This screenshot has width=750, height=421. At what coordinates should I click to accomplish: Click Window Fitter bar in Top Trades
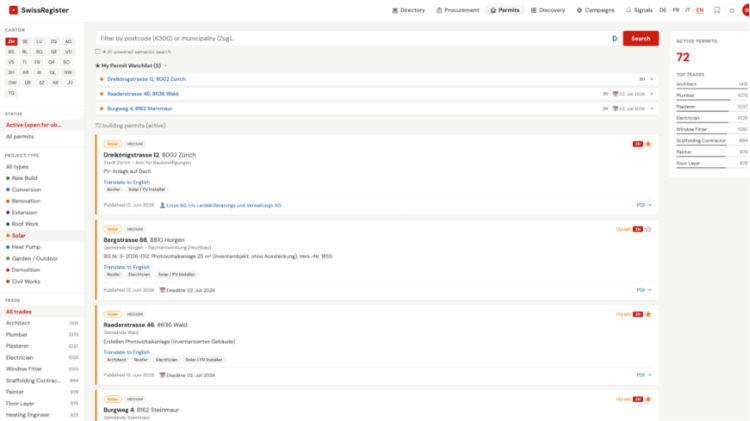click(712, 130)
